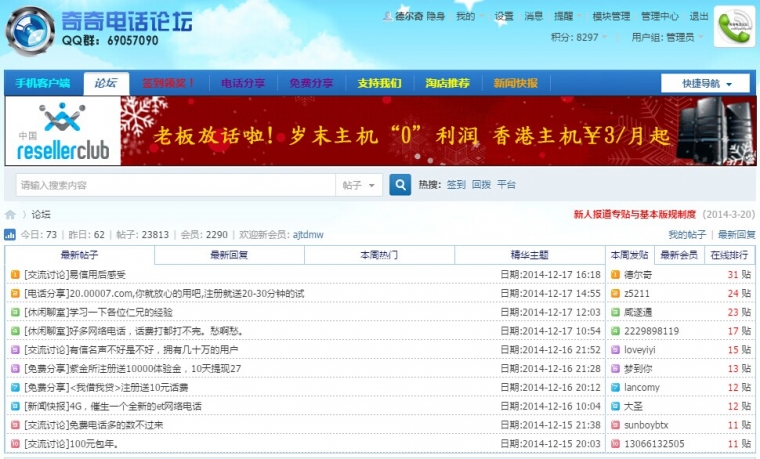Open the 新闻快报 nav item

pos(516,83)
